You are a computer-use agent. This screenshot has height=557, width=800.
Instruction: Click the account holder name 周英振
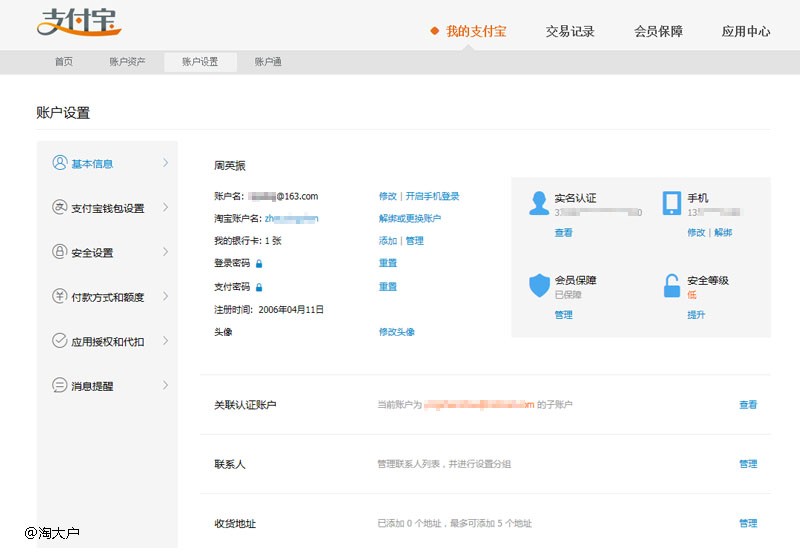coord(230,165)
